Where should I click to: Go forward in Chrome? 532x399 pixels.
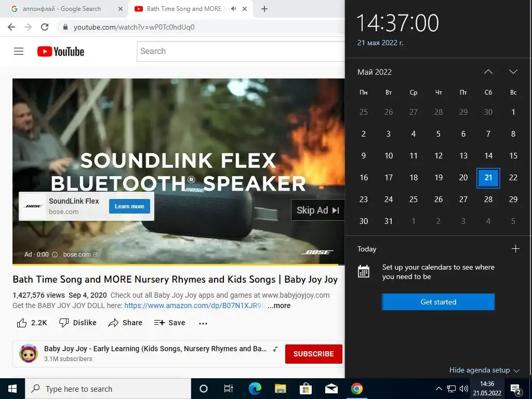pyautogui.click(x=28, y=27)
